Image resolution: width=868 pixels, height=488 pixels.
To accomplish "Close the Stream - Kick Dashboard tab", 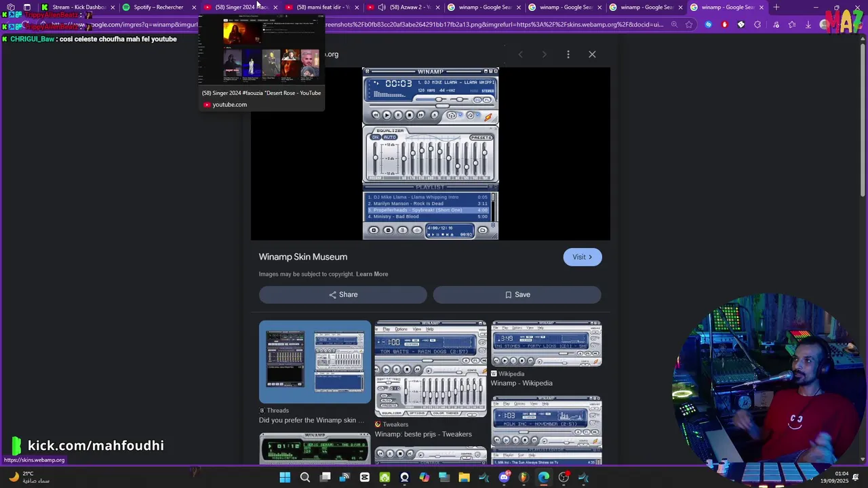I will 113,7.
